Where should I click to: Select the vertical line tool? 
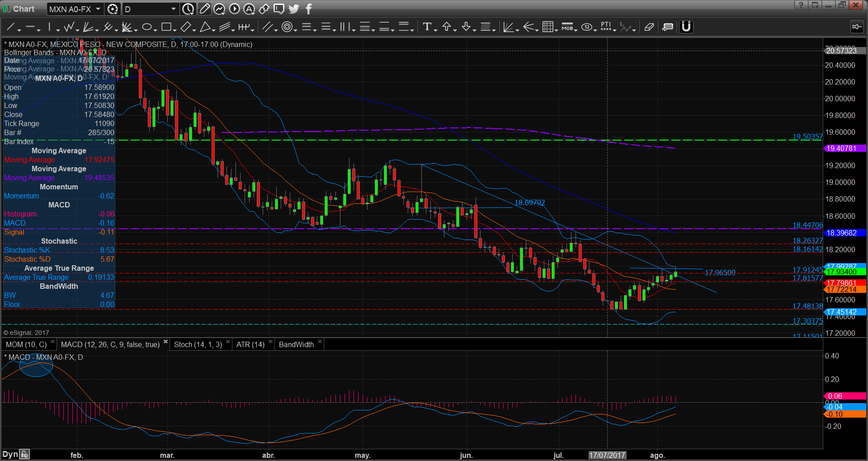(x=49, y=27)
